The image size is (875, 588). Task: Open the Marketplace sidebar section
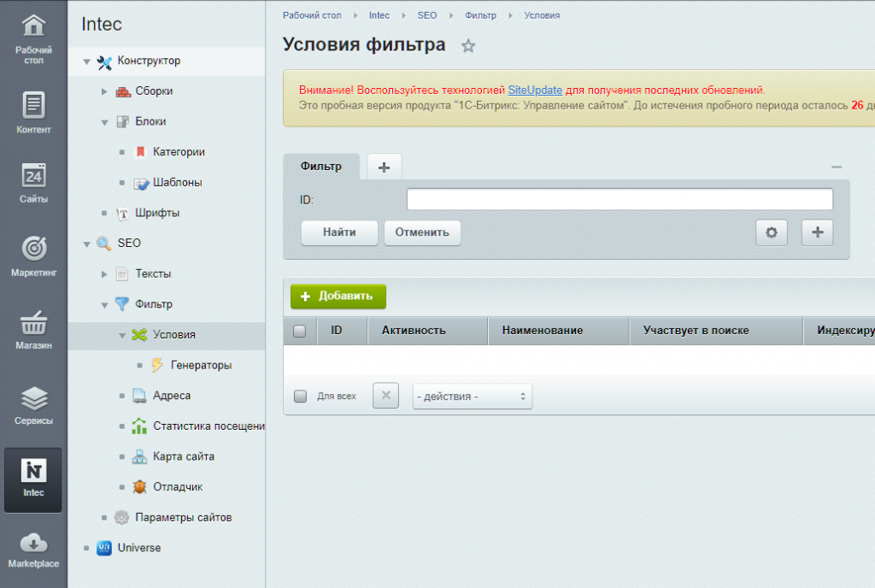(33, 550)
